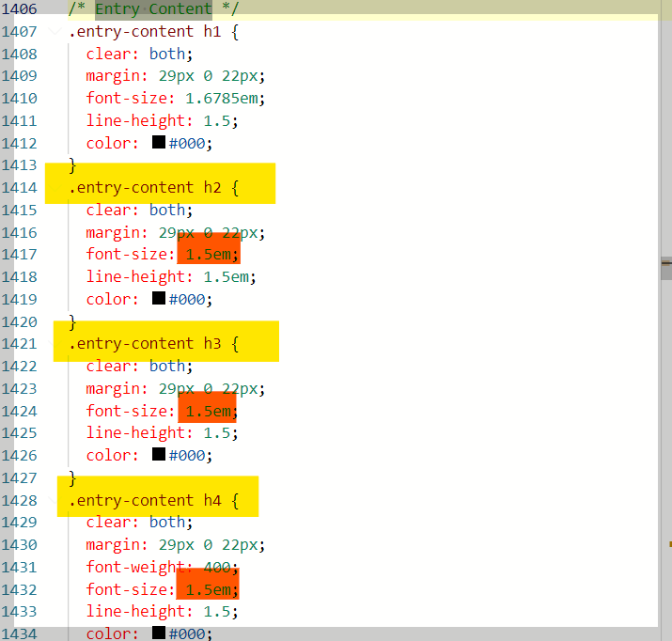Click the "1.5em" font-size value on line 1417
The height and width of the screenshot is (641, 672).
click(209, 255)
